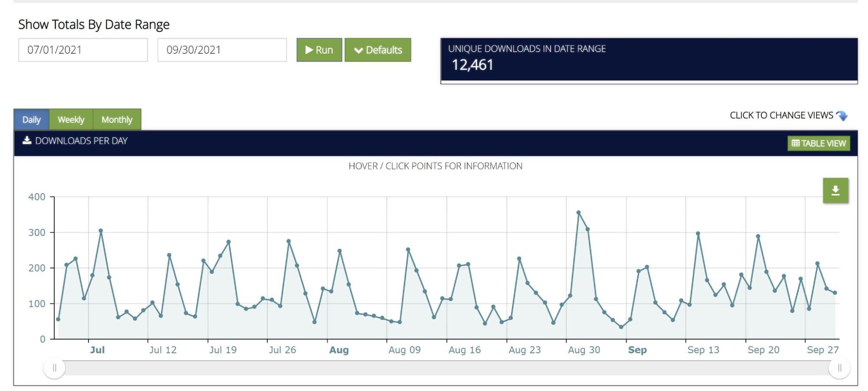Viewport: 868px width, 391px height.
Task: Click the grid icon on Table View
Action: tap(795, 143)
